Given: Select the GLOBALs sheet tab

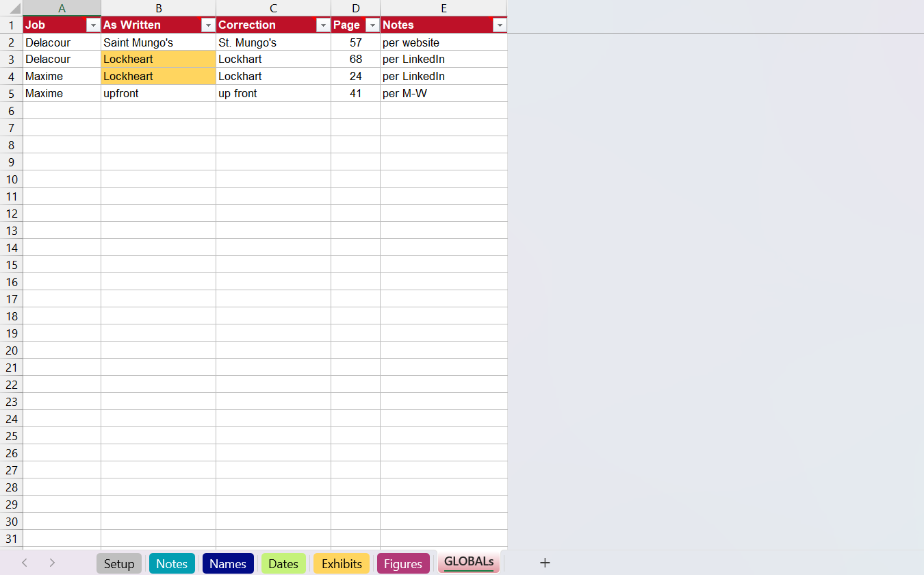Looking at the screenshot, I should [x=469, y=562].
